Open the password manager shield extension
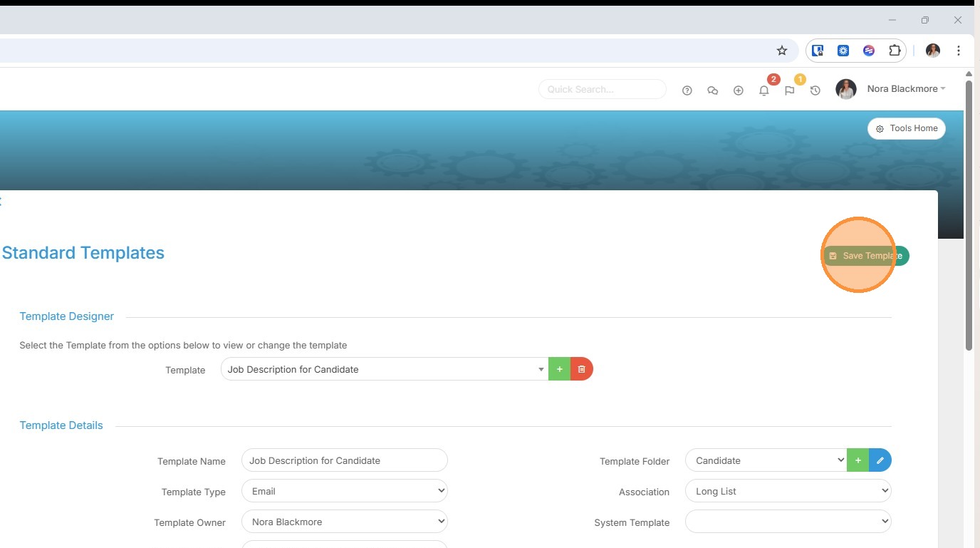Viewport: 980px width, 548px height. click(818, 51)
